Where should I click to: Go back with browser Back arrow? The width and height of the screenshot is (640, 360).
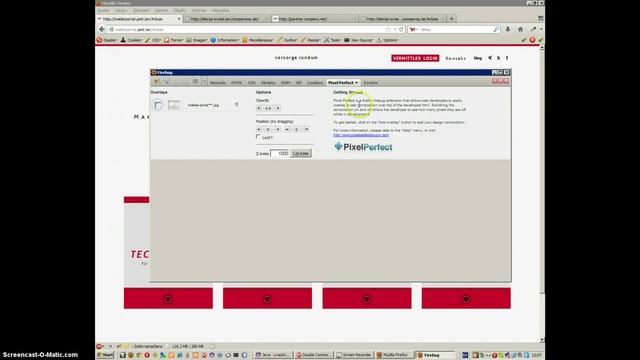tap(102, 29)
